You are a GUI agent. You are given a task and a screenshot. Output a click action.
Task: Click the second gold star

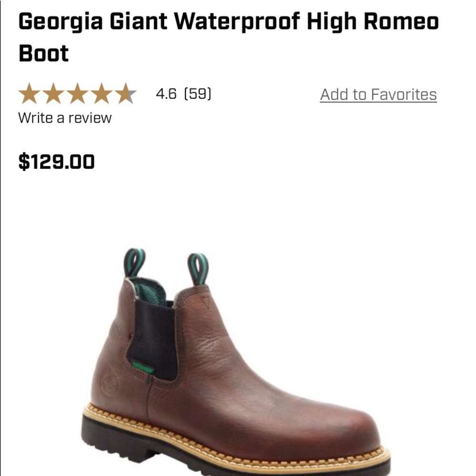point(52,93)
